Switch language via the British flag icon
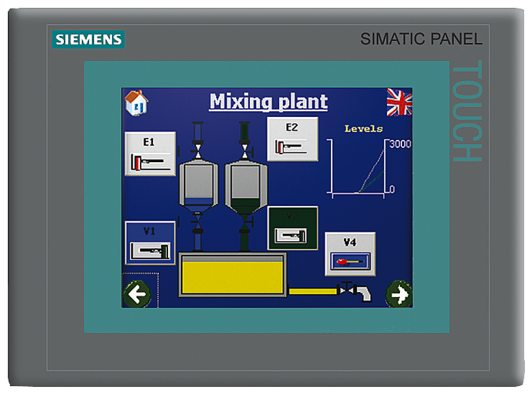This screenshot has height=394, width=532. point(399,102)
